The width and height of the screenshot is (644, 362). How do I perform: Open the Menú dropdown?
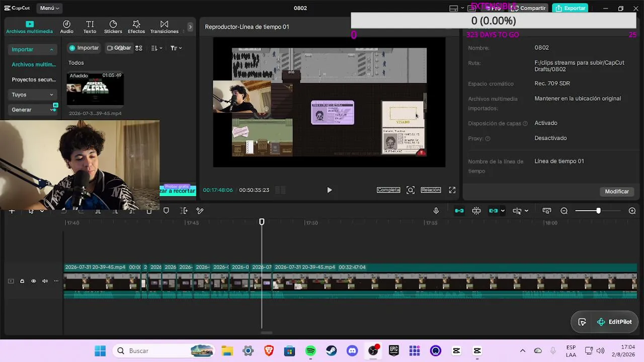pos(50,8)
